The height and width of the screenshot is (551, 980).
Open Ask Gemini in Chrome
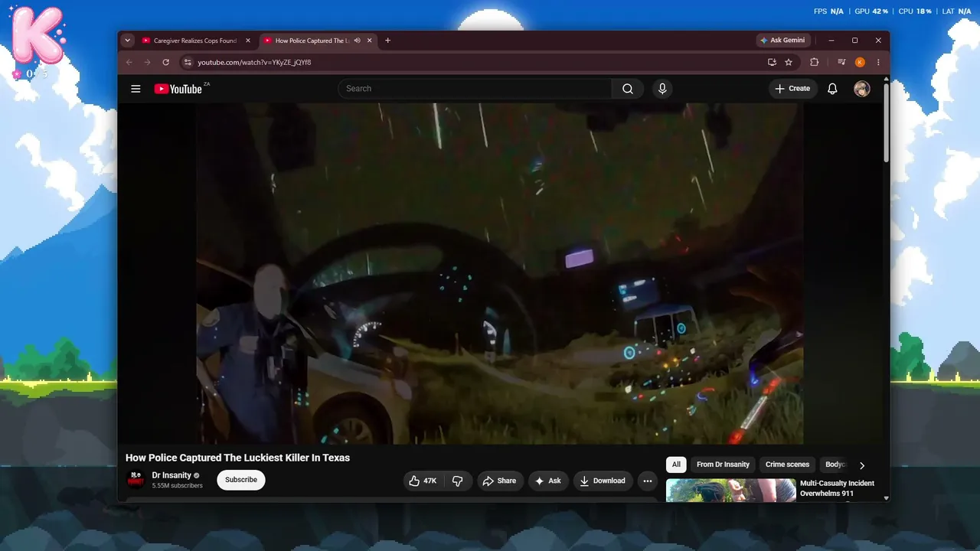coord(783,41)
